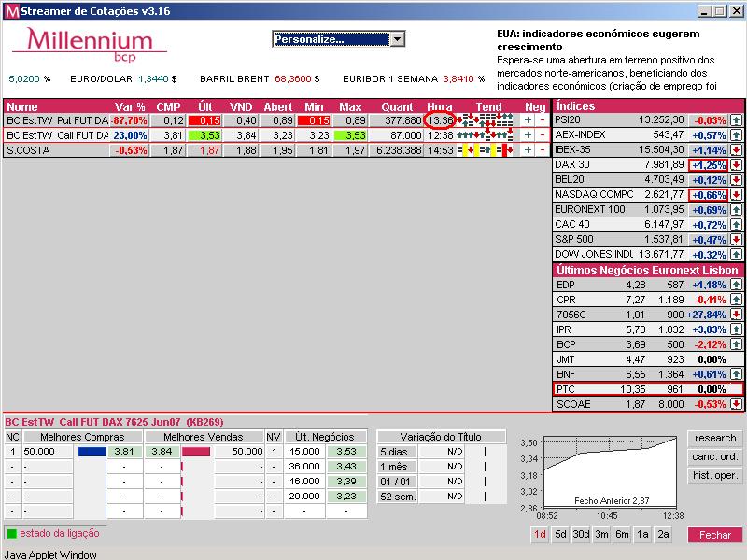Select the Personalize combo box field
This screenshot has height=560, width=747.
pos(339,39)
